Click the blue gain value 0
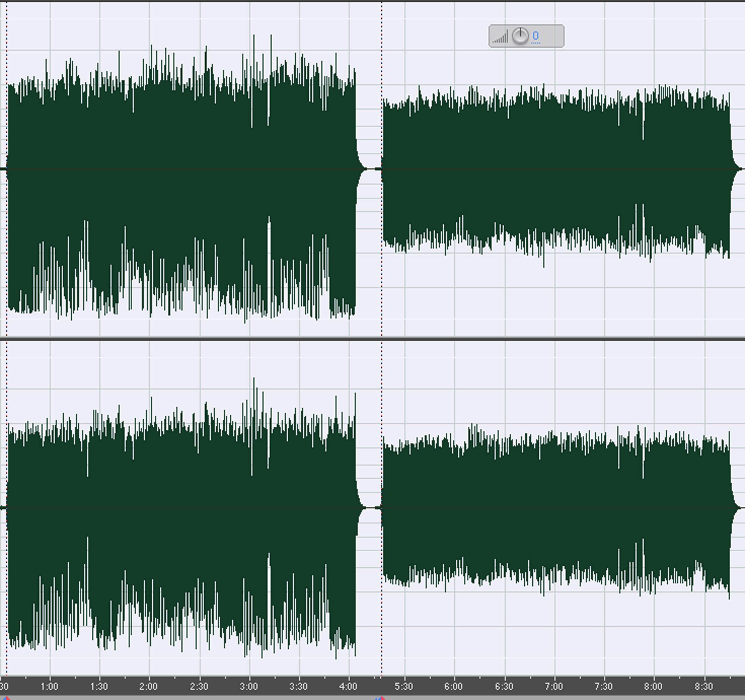The height and width of the screenshot is (700, 745). click(535, 36)
